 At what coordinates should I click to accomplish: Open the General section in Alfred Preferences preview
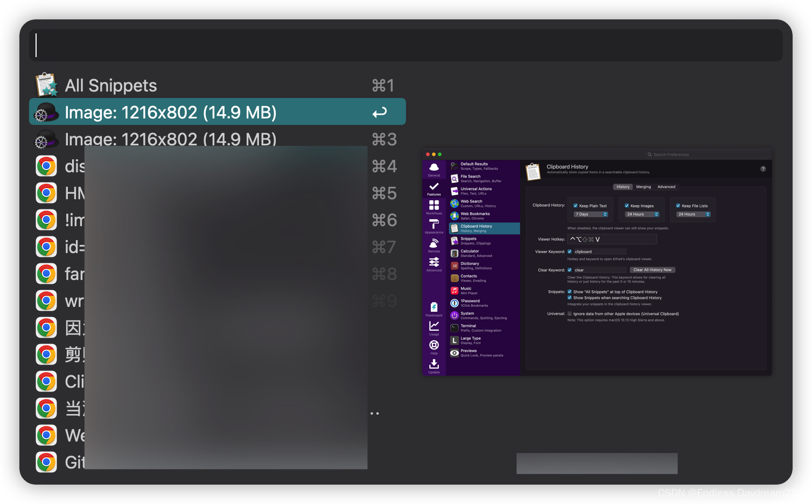434,170
